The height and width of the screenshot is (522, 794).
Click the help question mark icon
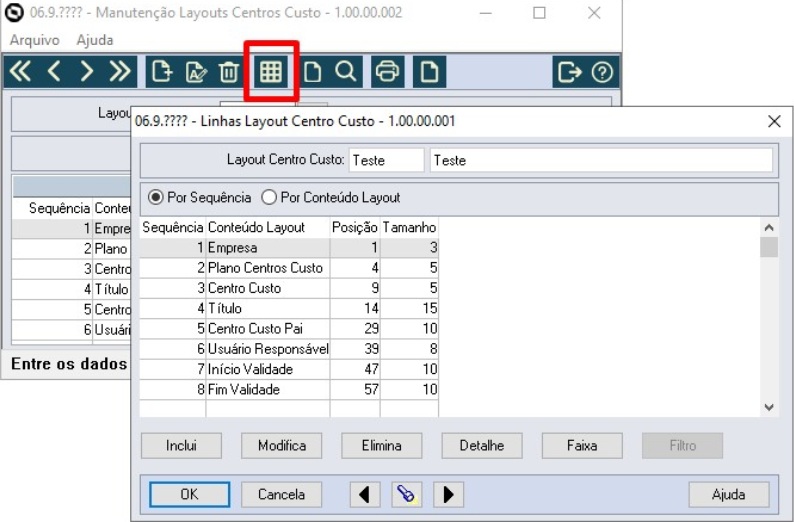coord(602,71)
